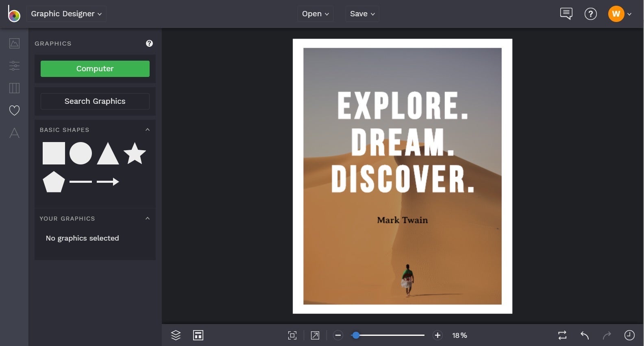Open the history clock icon
Screen dimensions: 644x346
click(629, 335)
